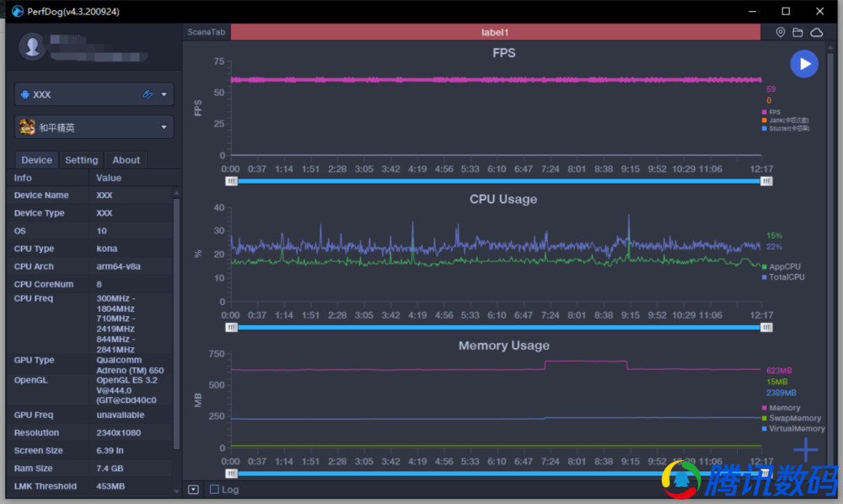Select the CPU Freq row label
843x504 pixels.
[x=34, y=298]
